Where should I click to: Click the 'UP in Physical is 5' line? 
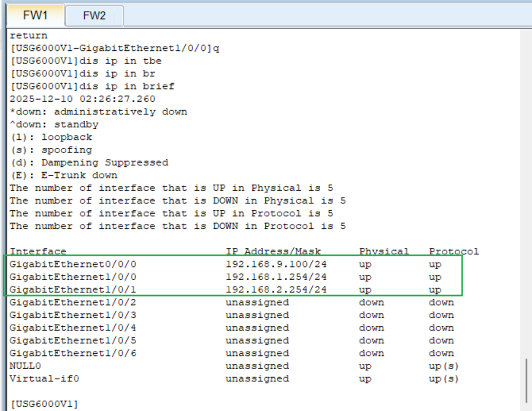(172, 188)
